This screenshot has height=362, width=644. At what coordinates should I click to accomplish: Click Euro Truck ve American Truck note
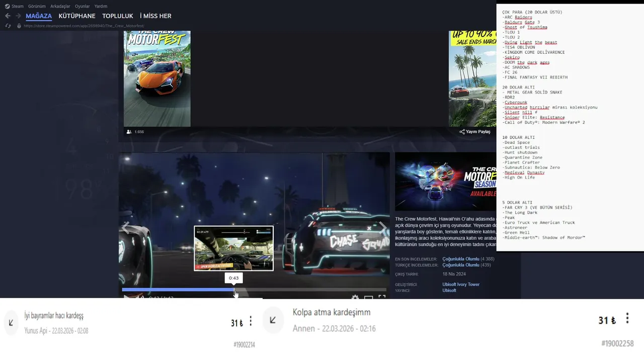point(538,222)
